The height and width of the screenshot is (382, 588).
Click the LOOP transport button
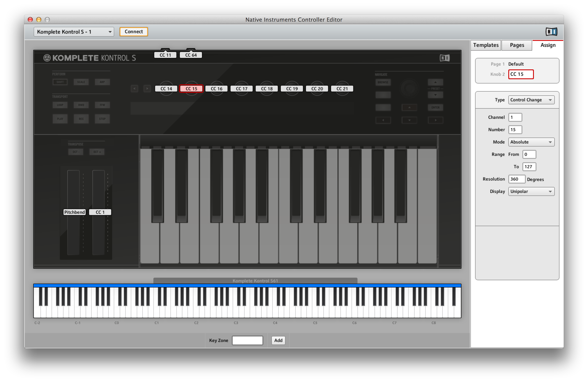pyautogui.click(x=60, y=105)
